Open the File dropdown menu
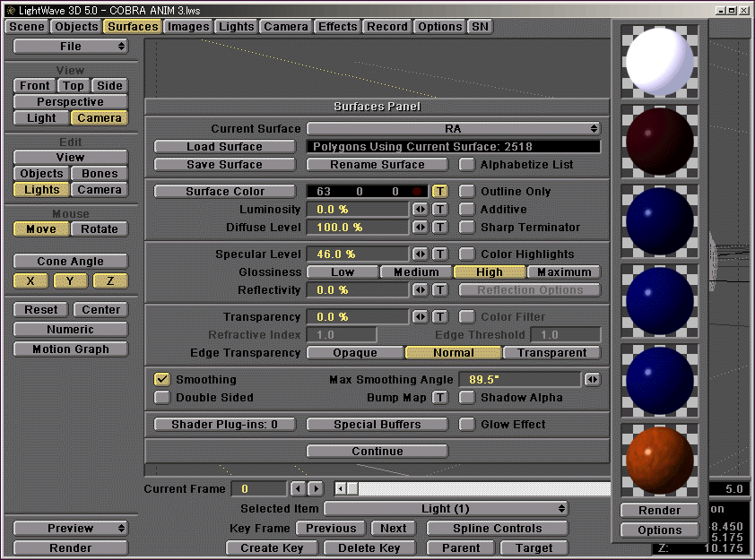The width and height of the screenshot is (755, 560). point(71,47)
